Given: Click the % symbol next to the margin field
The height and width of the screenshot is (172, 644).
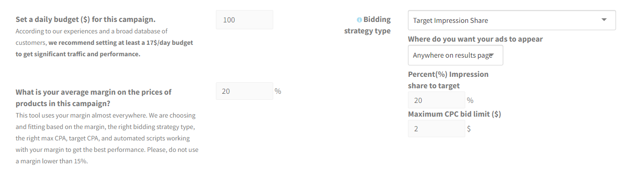Looking at the screenshot, I should pyautogui.click(x=278, y=91).
